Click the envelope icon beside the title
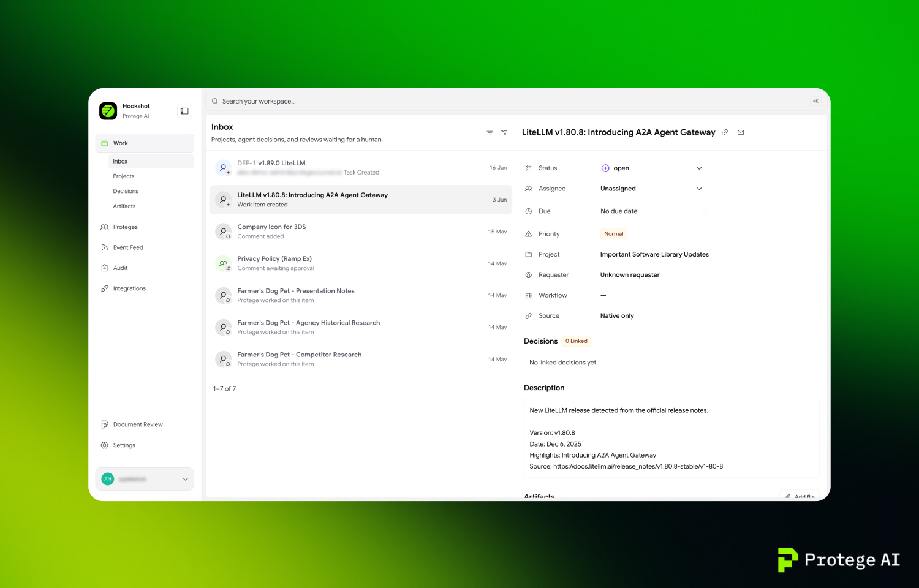919x588 pixels. 741,132
